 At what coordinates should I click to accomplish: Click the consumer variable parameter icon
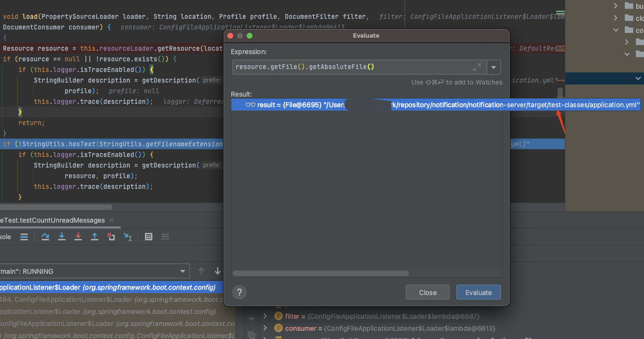[278, 328]
